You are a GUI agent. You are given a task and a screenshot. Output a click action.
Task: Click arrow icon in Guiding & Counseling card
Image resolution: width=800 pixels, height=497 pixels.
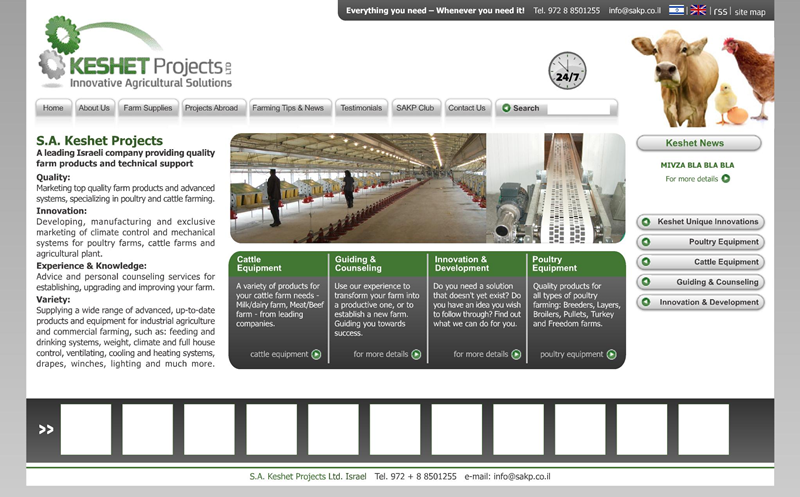pos(416,354)
